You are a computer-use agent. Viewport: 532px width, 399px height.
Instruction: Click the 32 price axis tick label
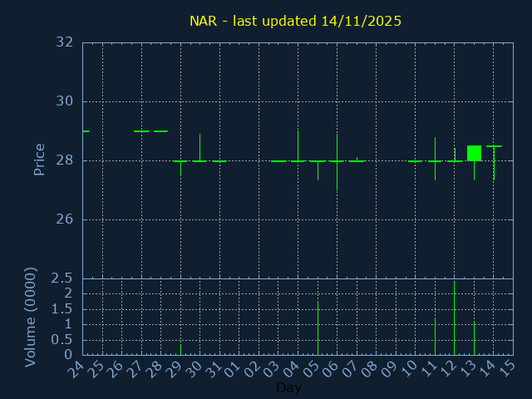tap(64, 42)
